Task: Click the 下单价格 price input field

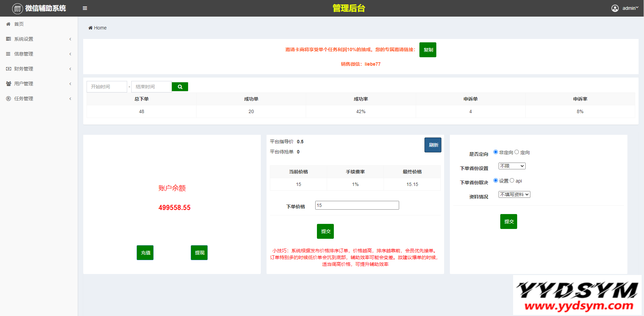Action: (x=357, y=205)
